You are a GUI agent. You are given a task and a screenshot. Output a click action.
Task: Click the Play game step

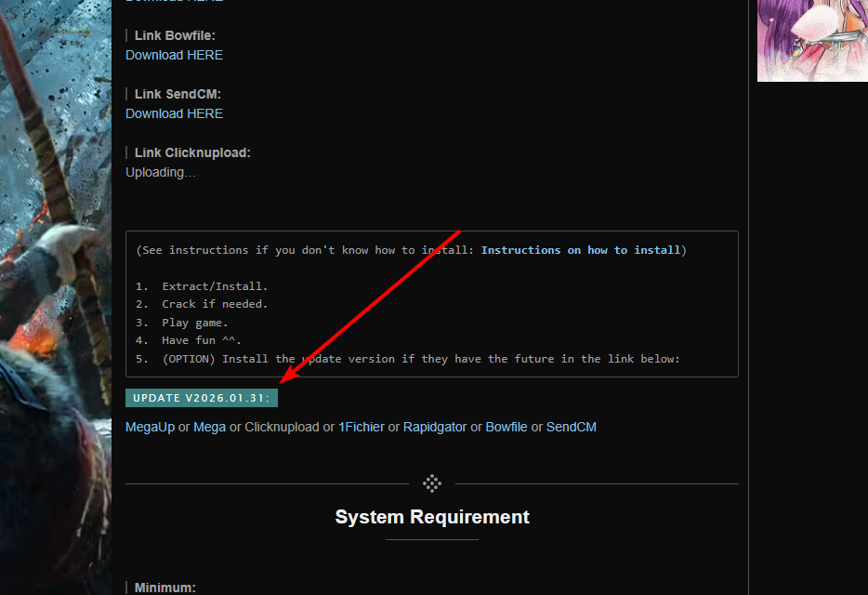[195, 323]
